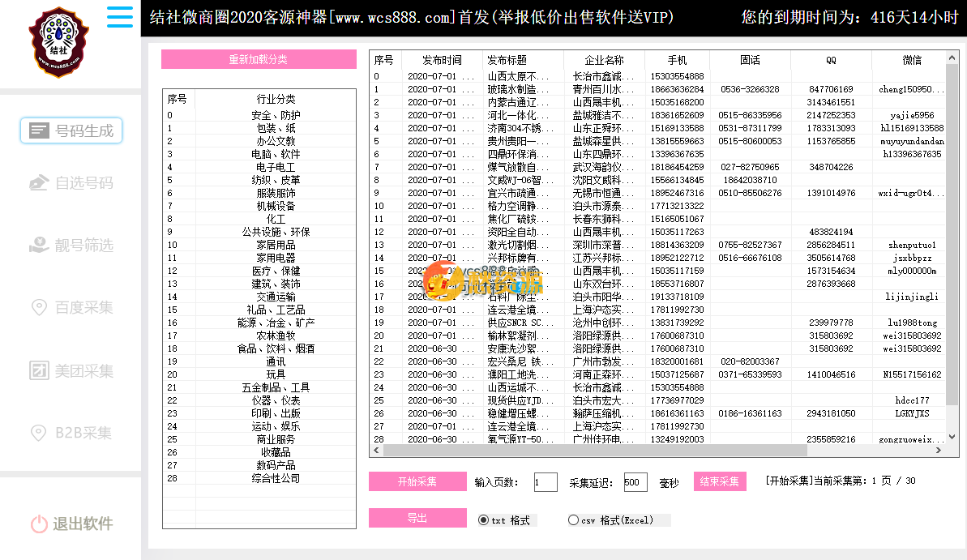Image resolution: width=967 pixels, height=560 pixels.
Task: Select the B2B采集 tool
Action: 71,433
